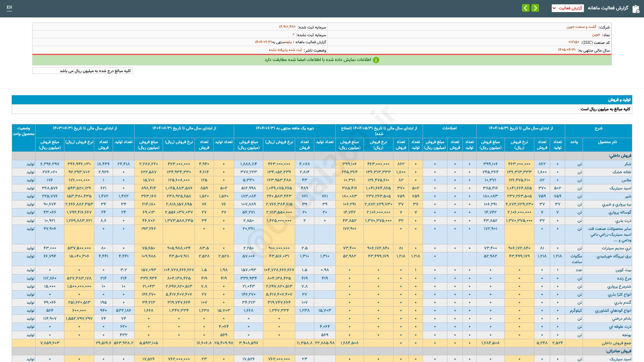Viewport: 644px width, 362px height.
Task: Click the clipboard report icon in header
Action: click(x=636, y=9)
